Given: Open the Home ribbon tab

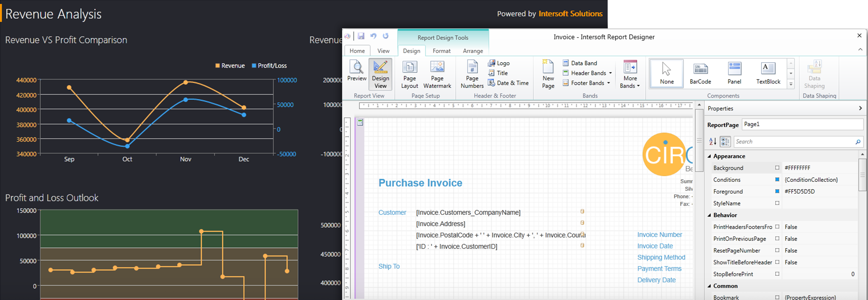Looking at the screenshot, I should 357,51.
